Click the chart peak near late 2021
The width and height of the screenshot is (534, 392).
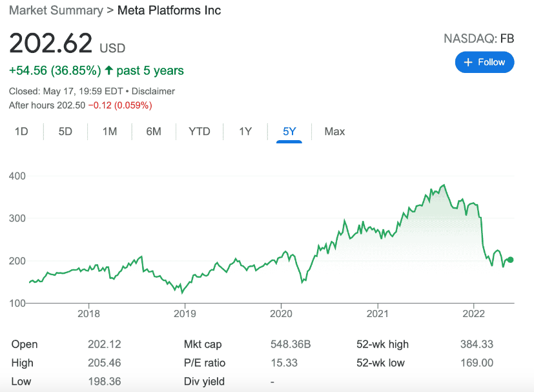(444, 185)
